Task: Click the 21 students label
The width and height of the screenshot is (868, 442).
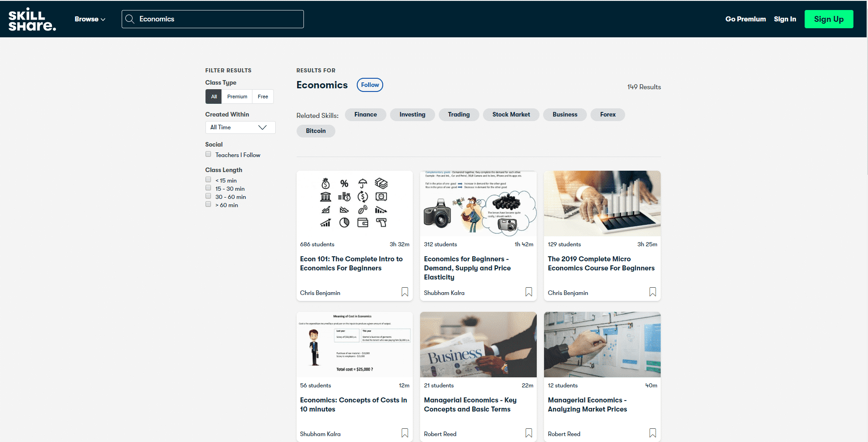Action: point(439,386)
